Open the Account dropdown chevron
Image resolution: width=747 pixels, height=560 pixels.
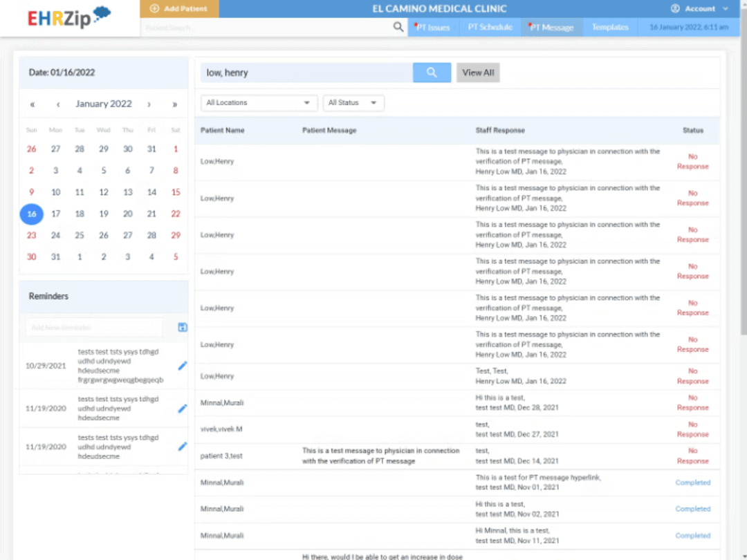(x=723, y=8)
